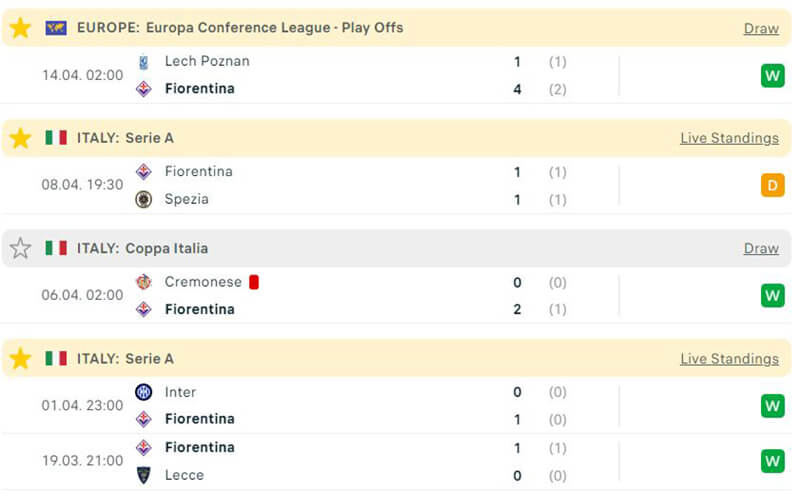Viewport: 800px width, 493px height.
Task: Click the Inter team crest
Action: click(144, 392)
